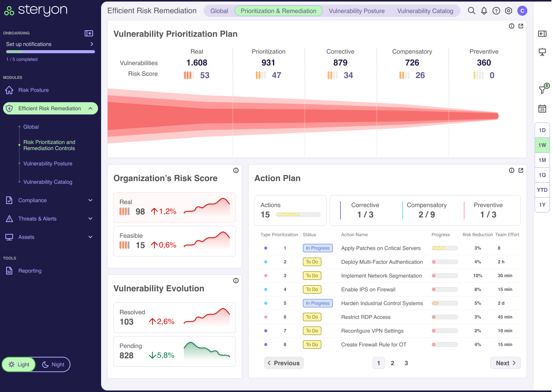Switch to Night theme
This screenshot has height=392, width=553.
[53, 364]
